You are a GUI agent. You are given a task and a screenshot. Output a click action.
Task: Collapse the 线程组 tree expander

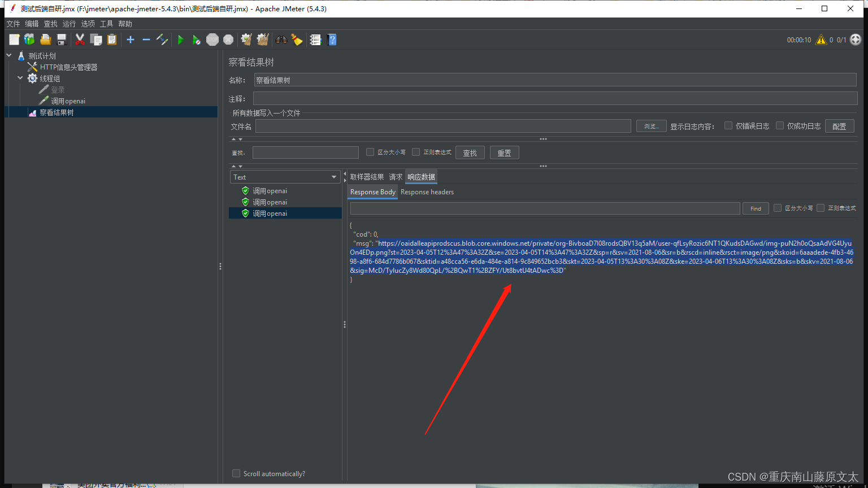click(20, 78)
